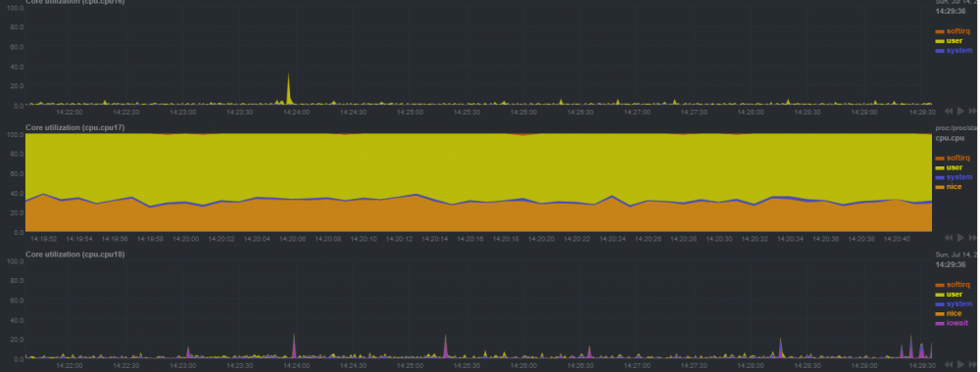Fast-forward the cpu16 chart with double-right arrows
The image size is (980, 372).
(973, 111)
